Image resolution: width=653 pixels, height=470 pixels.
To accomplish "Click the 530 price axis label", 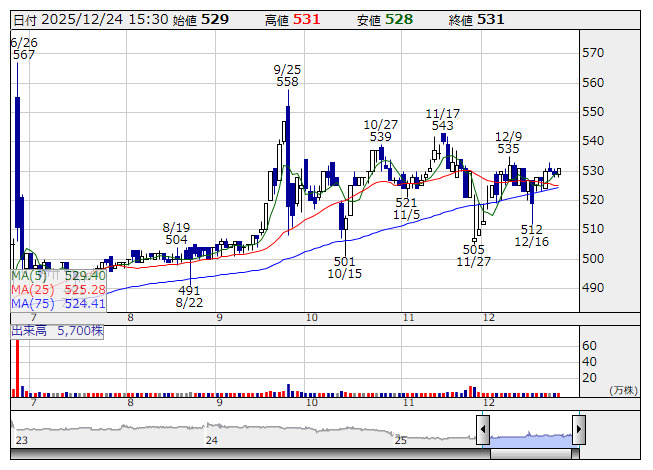I will click(593, 171).
